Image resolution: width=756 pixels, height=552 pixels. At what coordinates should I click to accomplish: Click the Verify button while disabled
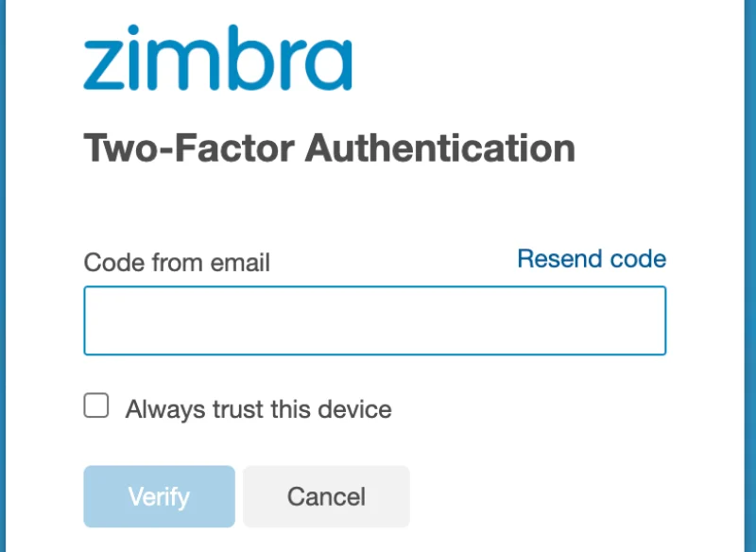pyautogui.click(x=158, y=496)
